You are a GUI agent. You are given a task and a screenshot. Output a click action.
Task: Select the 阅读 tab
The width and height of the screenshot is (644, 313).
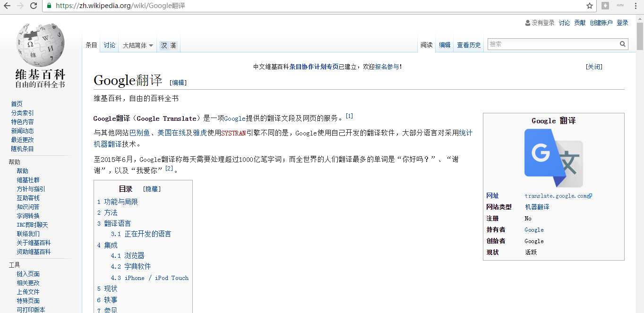[427, 45]
